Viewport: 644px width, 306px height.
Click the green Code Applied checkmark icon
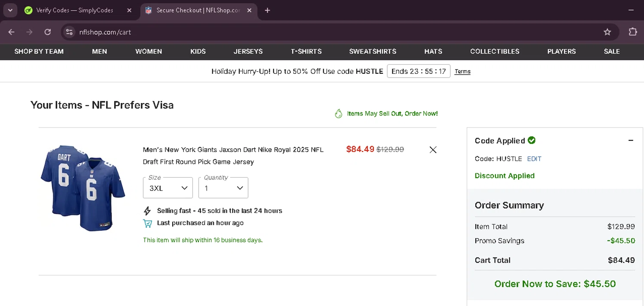532,140
